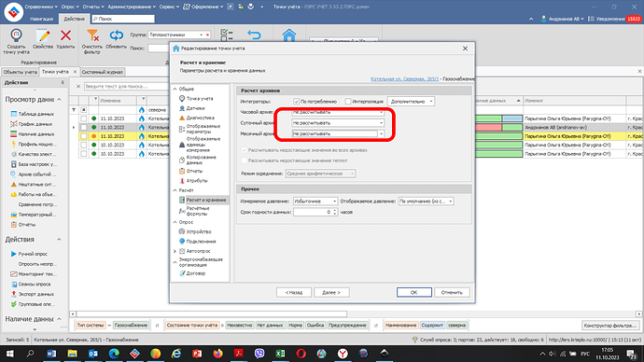Click the ribbon Поиск search box
This screenshot has height=362, width=644.
pyautogui.click(x=123, y=19)
